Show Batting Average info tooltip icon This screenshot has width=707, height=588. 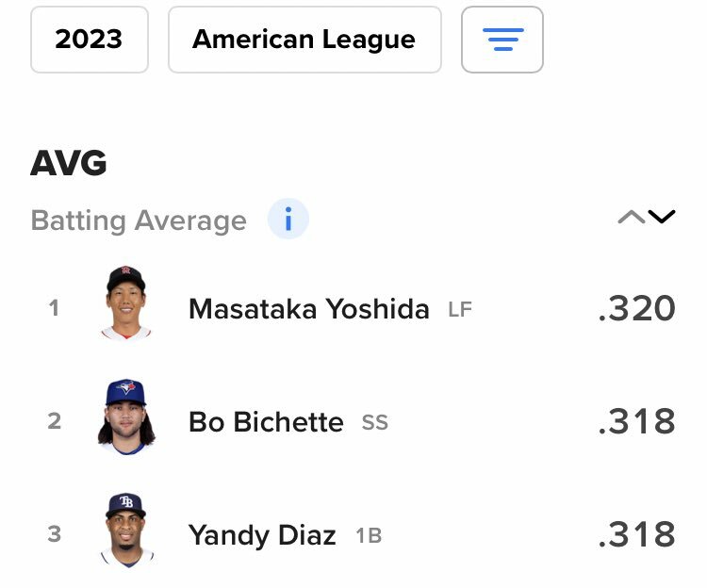click(x=288, y=219)
